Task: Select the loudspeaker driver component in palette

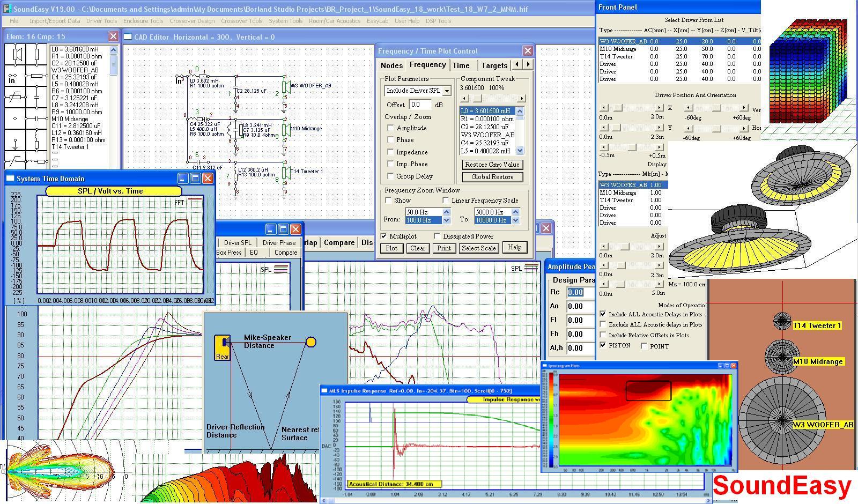Action: pos(16,55)
